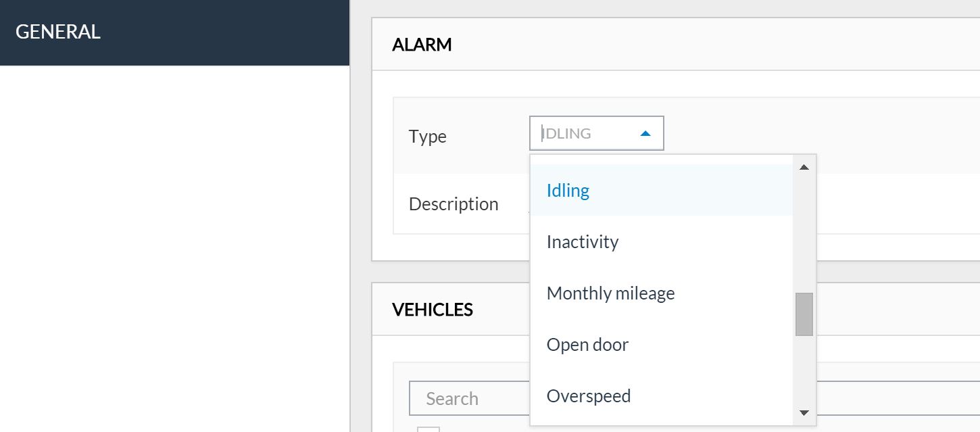Click the ALARM section header
Screen dimensions: 980x432
coord(422,45)
